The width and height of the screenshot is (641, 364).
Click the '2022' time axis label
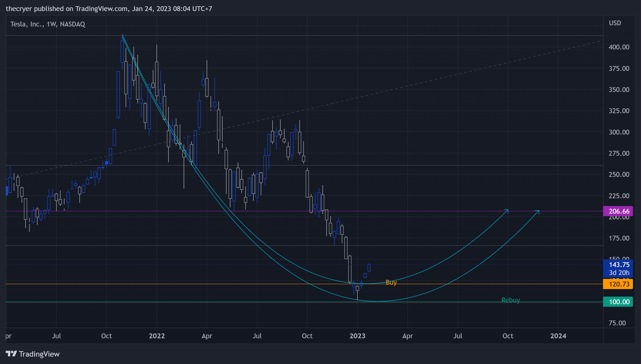click(157, 336)
